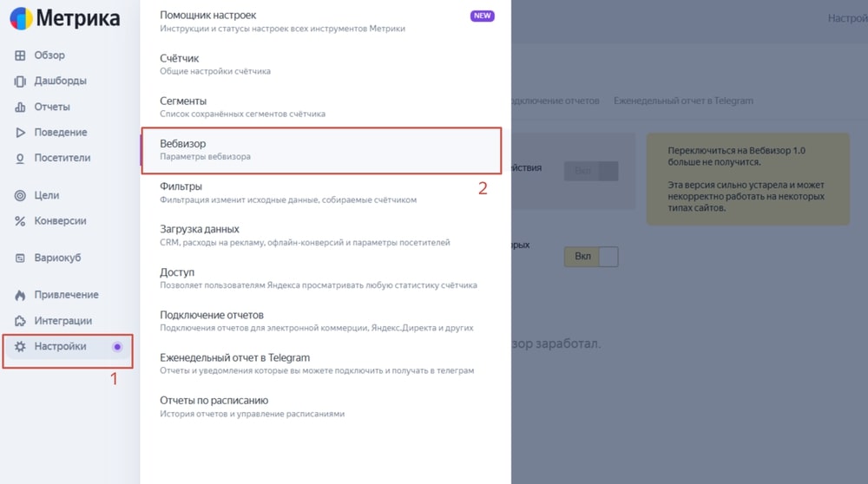Screen dimensions: 868x484
Task: Click the purple notification dot on Настройки
Action: pyautogui.click(x=117, y=347)
